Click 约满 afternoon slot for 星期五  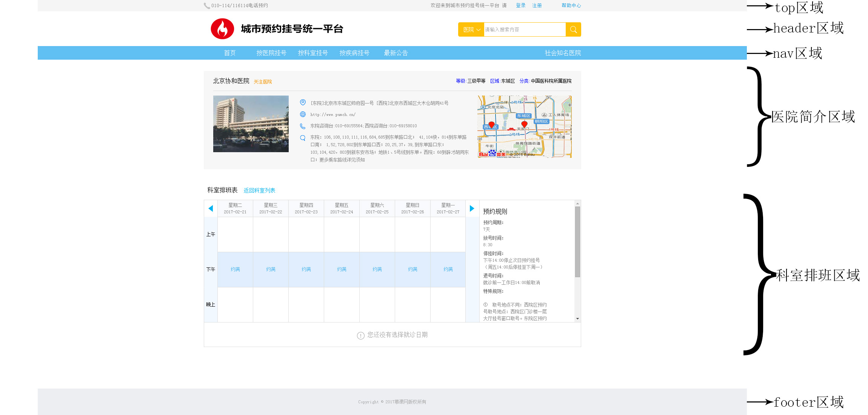[x=342, y=269]
